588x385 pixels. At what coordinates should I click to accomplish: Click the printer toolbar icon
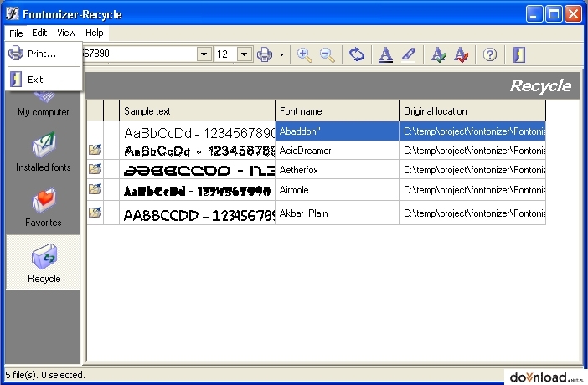point(265,54)
